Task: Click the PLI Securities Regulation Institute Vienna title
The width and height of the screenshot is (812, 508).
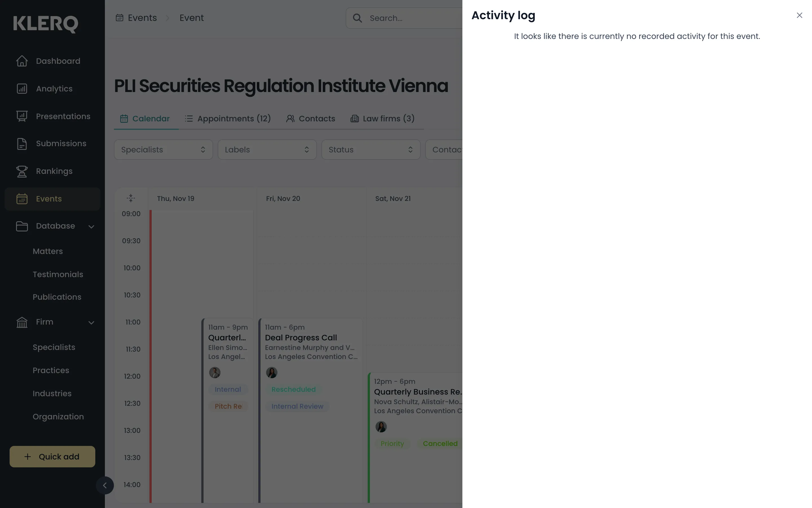Action: tap(281, 86)
